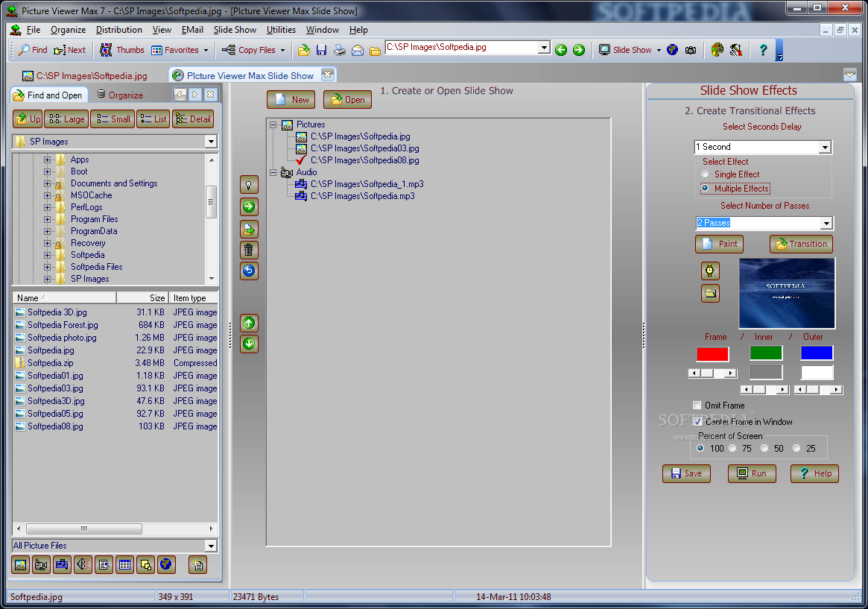Image resolution: width=868 pixels, height=609 pixels.
Task: Click the watch icon next to preview
Action: pyautogui.click(x=710, y=271)
